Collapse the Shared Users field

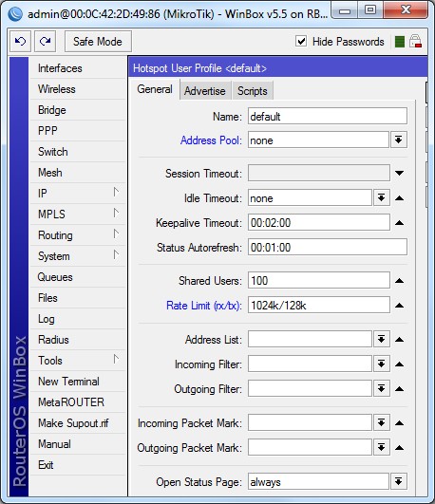click(399, 281)
